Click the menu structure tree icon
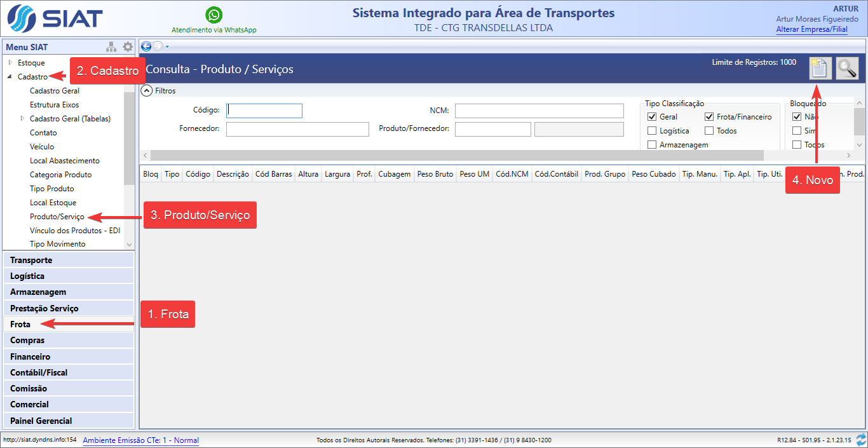This screenshot has width=868, height=448. [x=111, y=47]
